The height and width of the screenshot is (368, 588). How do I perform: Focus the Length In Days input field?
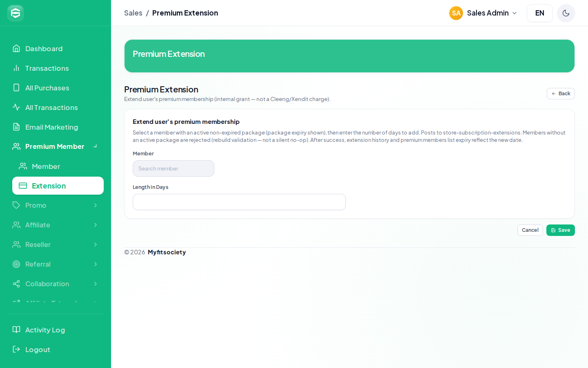point(239,202)
